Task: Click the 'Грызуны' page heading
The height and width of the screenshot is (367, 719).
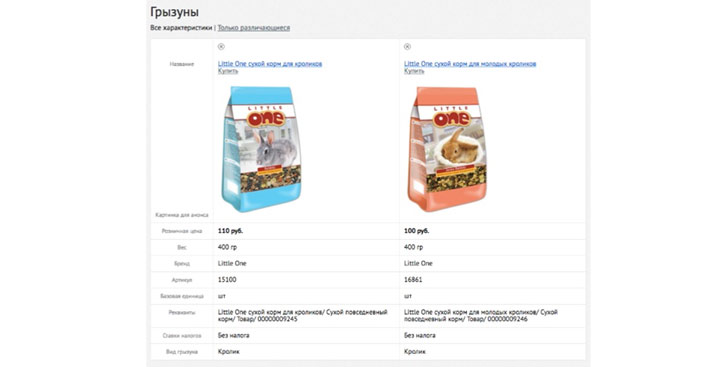Action: coord(175,12)
